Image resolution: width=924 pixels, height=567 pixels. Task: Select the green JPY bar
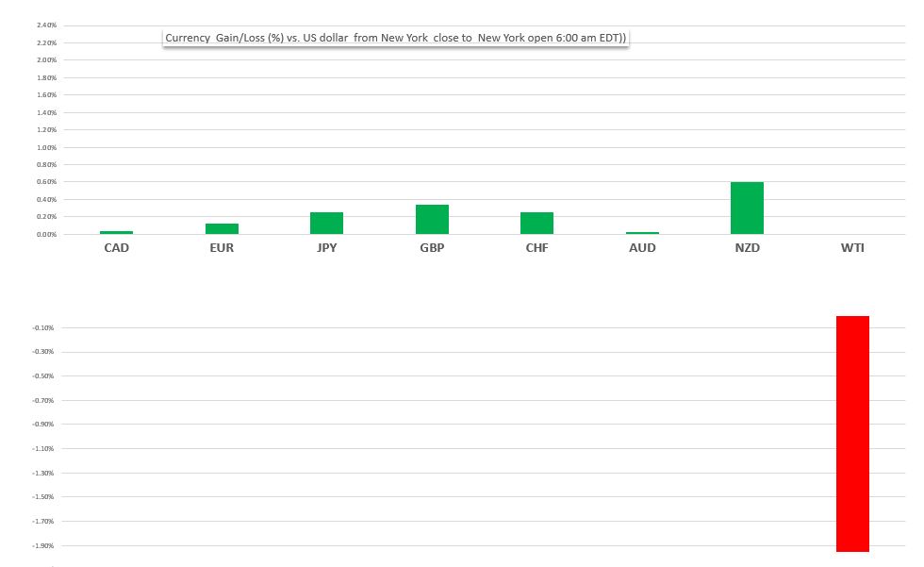[x=326, y=224]
